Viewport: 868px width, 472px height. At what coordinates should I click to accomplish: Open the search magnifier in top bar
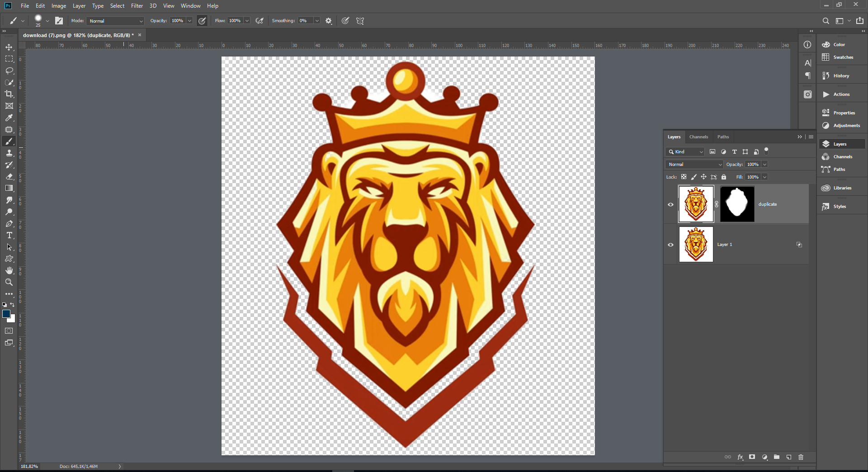(x=826, y=21)
